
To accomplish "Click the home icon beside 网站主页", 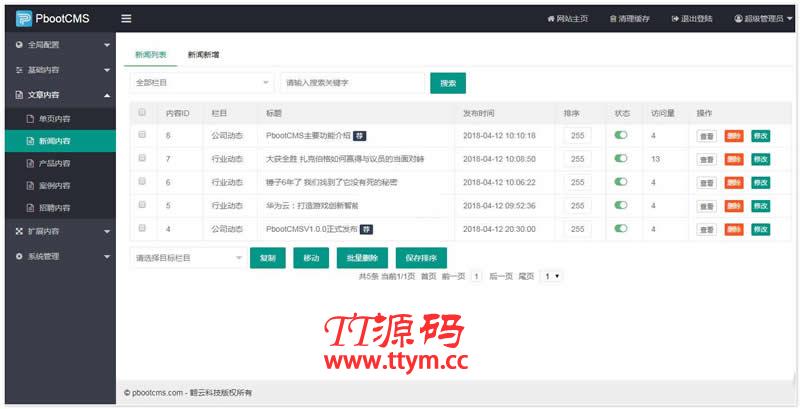I will [x=551, y=19].
